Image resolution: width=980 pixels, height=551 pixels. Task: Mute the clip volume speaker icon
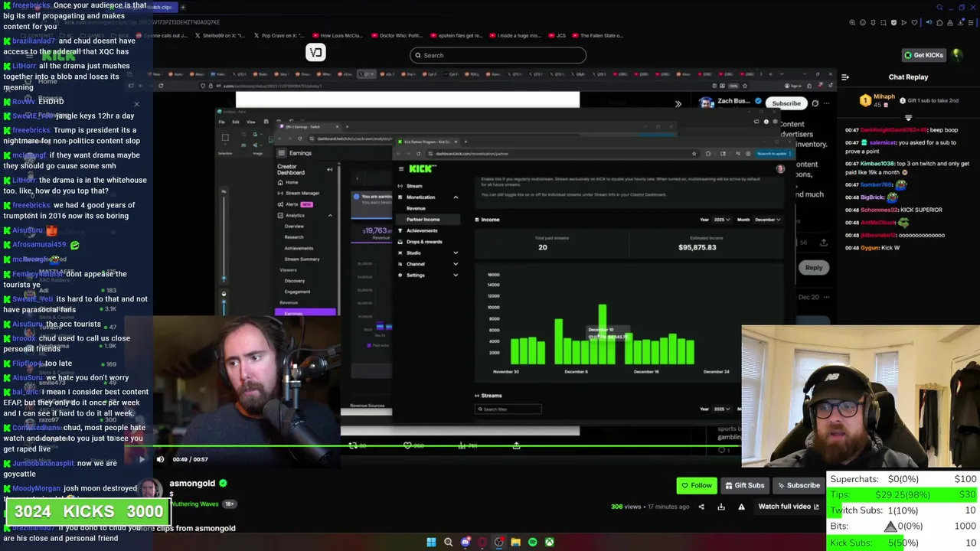click(160, 459)
